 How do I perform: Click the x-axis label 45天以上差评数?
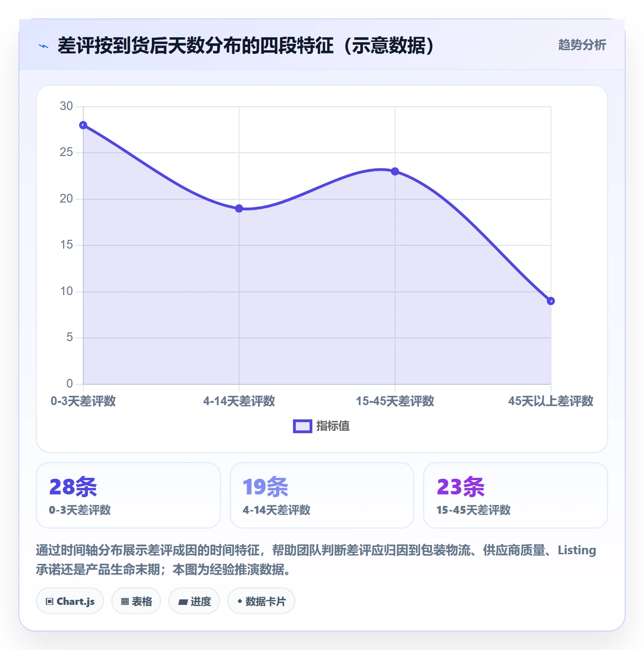pos(551,401)
